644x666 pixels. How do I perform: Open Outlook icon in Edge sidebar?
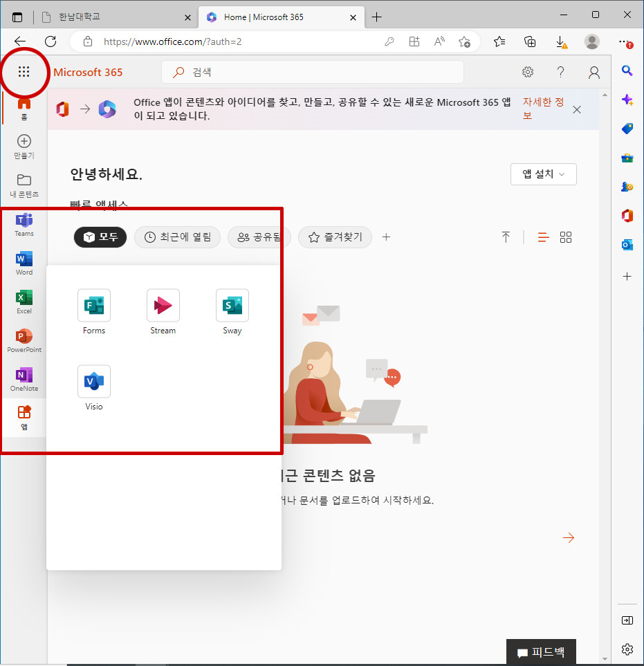(x=627, y=245)
